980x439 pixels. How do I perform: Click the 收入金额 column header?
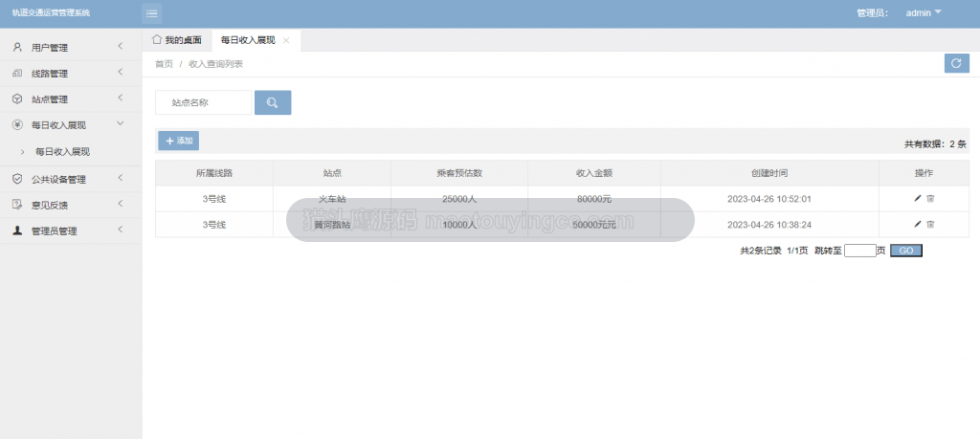pyautogui.click(x=593, y=173)
